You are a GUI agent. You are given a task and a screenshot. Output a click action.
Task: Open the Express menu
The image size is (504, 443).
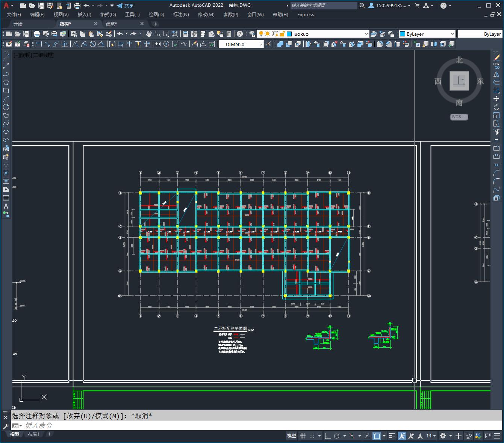[306, 14]
